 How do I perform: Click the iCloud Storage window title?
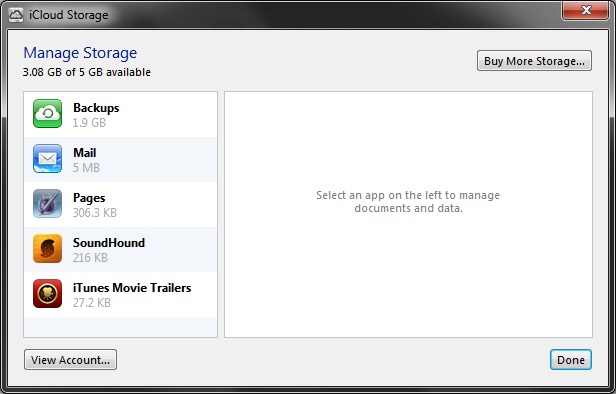click(x=69, y=15)
